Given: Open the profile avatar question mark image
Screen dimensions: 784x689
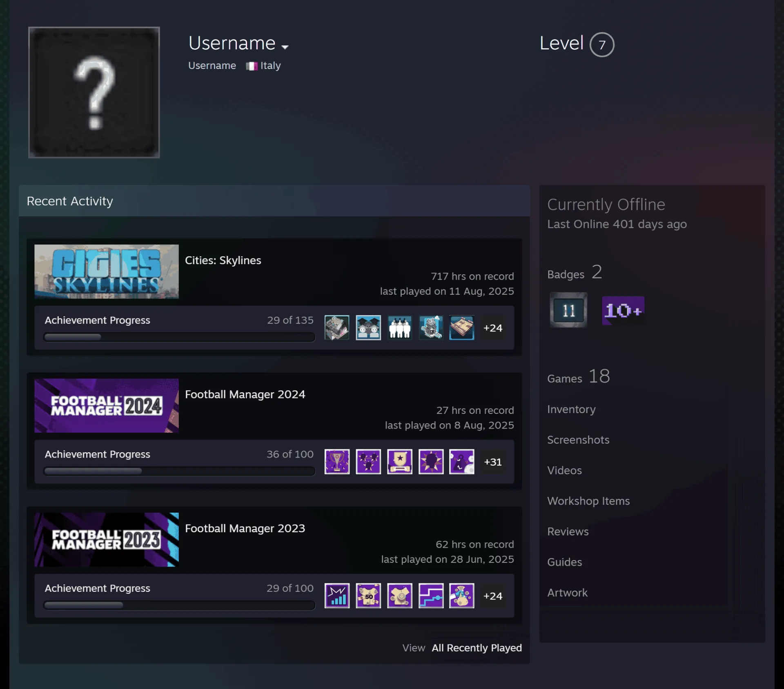Looking at the screenshot, I should click(94, 92).
